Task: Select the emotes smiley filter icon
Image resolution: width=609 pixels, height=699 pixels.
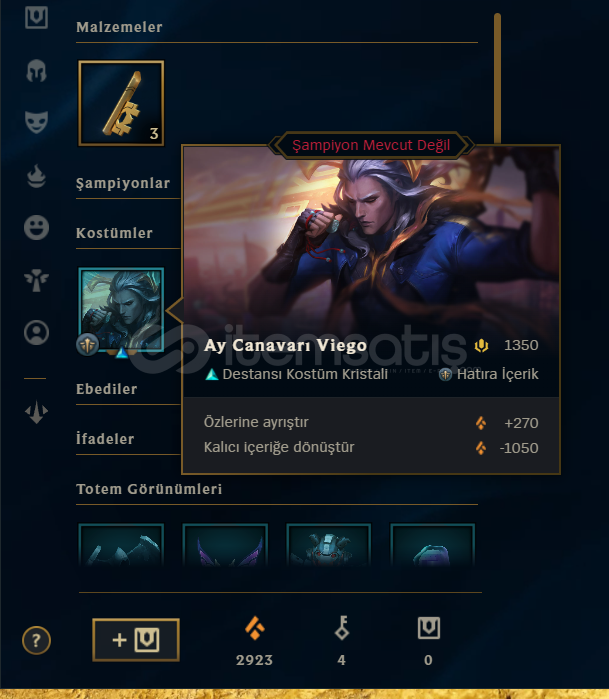Action: [37, 227]
